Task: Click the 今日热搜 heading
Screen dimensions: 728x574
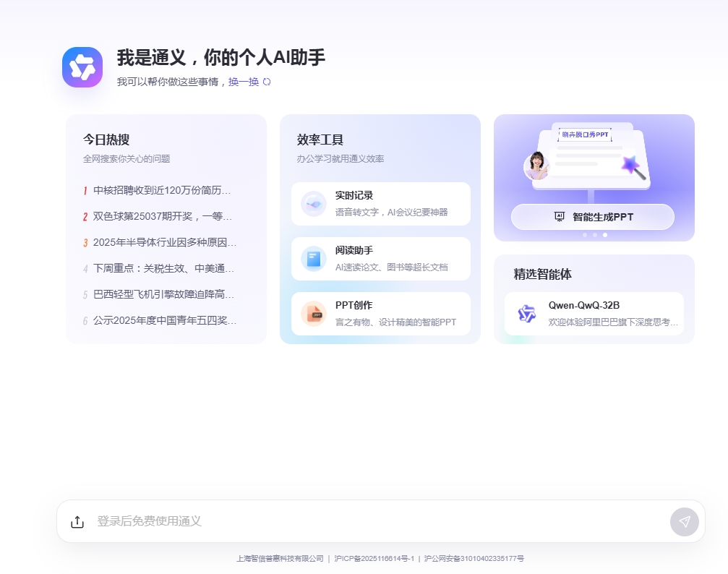Action: click(106, 140)
